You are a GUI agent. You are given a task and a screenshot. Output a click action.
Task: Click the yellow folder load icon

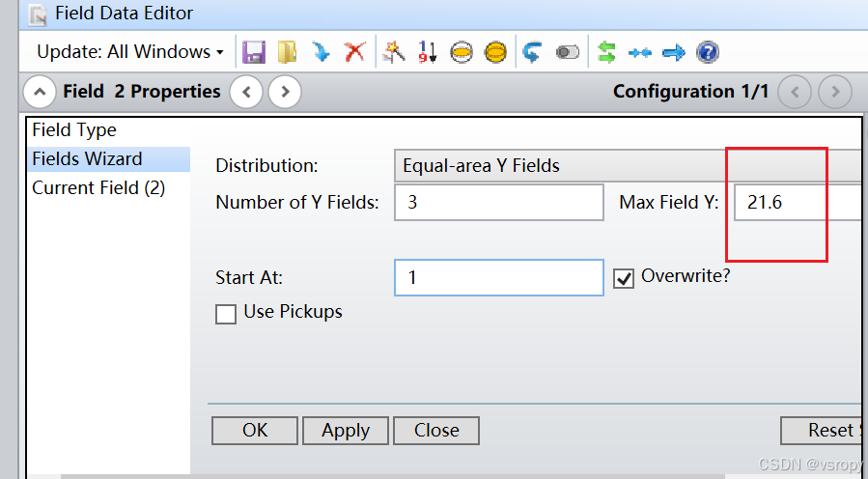[x=288, y=52]
